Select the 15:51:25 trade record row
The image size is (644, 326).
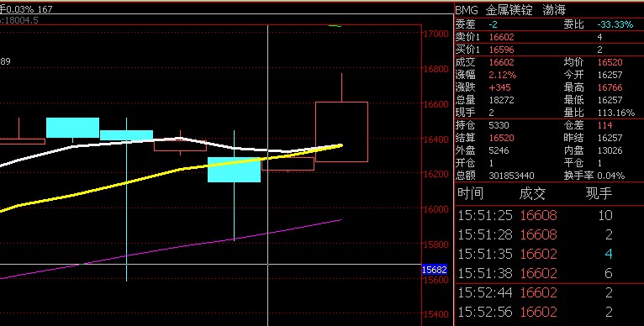pyautogui.click(x=549, y=215)
